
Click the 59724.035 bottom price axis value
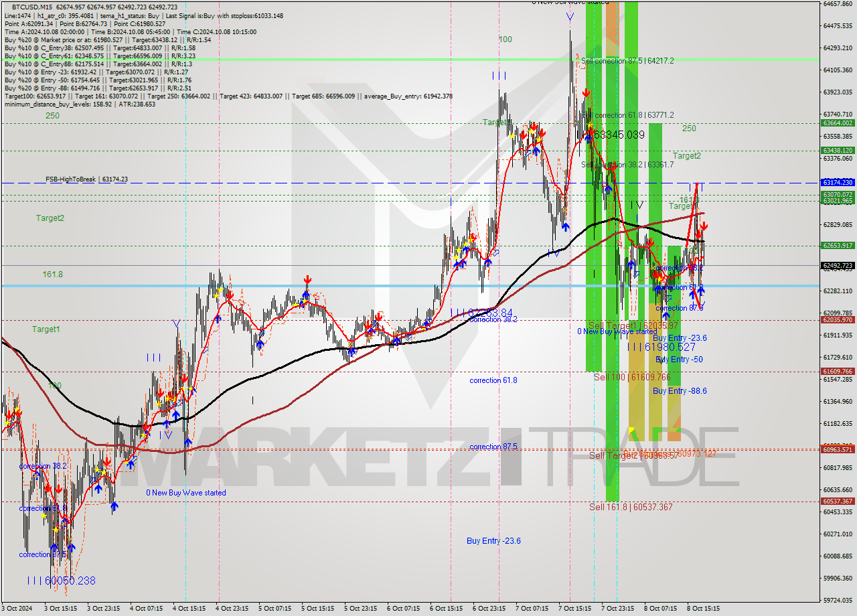coord(838,600)
